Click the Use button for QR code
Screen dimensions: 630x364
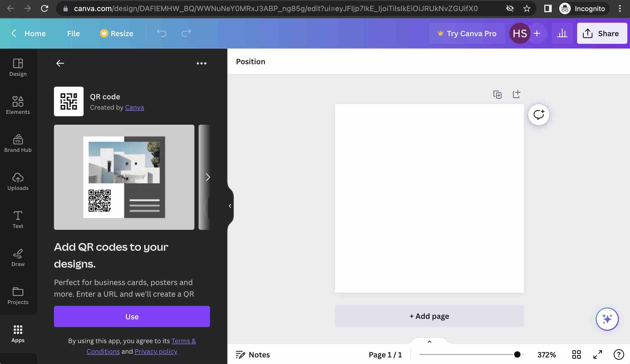[x=132, y=316]
